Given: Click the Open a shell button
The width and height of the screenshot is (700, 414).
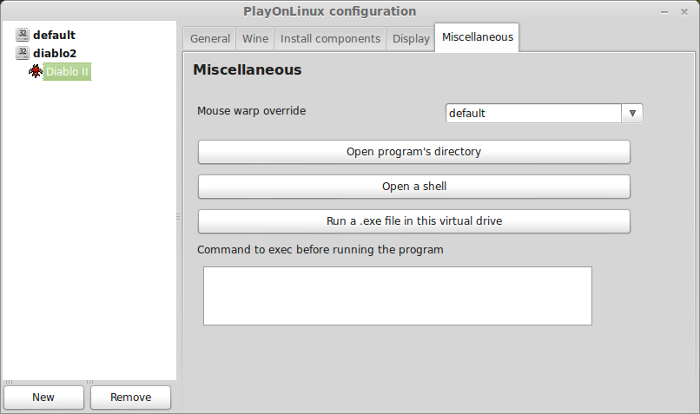Looking at the screenshot, I should [x=414, y=186].
